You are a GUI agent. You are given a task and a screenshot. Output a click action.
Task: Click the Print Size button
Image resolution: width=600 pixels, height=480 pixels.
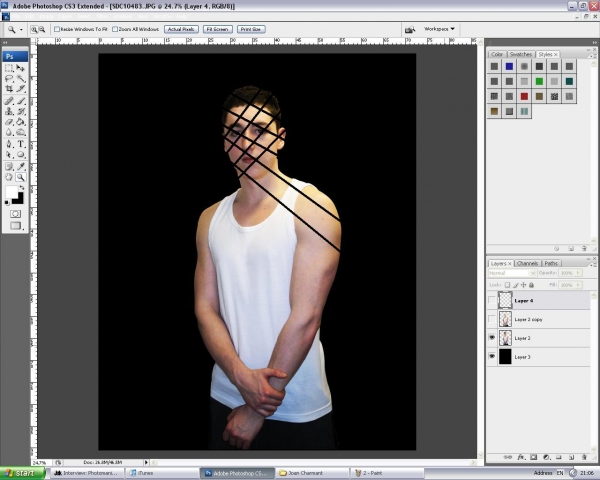pos(251,29)
